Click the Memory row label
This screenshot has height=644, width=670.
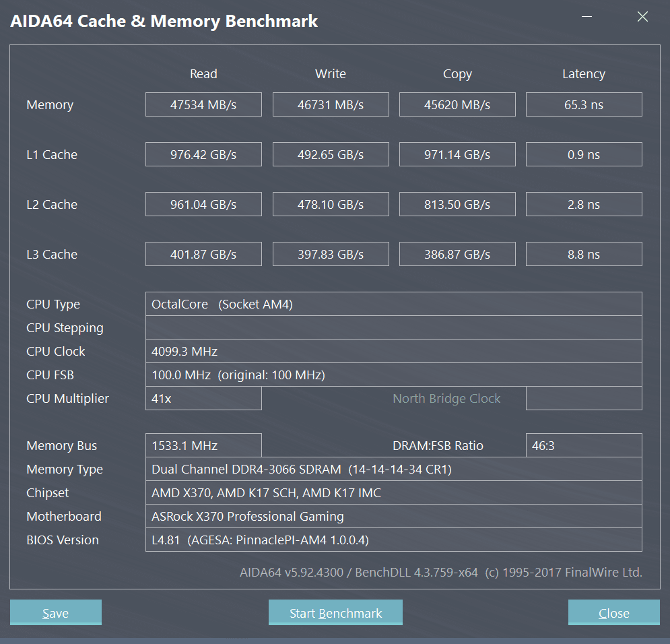(50, 104)
